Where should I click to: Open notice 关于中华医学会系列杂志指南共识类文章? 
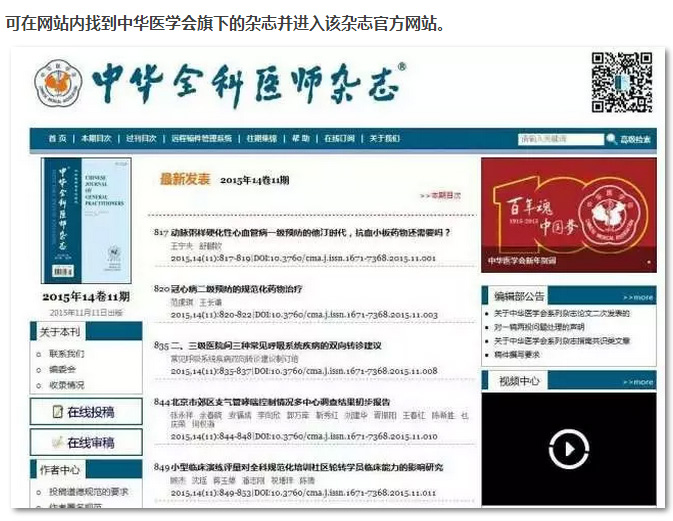[562, 341]
